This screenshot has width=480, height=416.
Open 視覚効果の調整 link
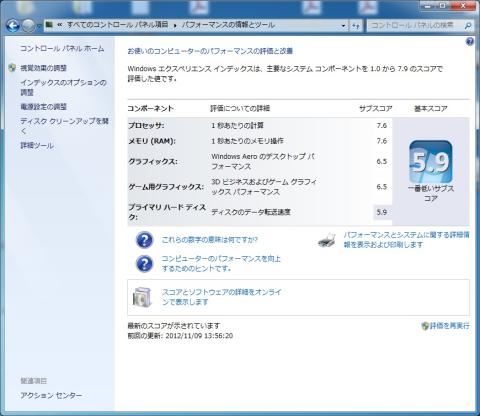[43, 68]
